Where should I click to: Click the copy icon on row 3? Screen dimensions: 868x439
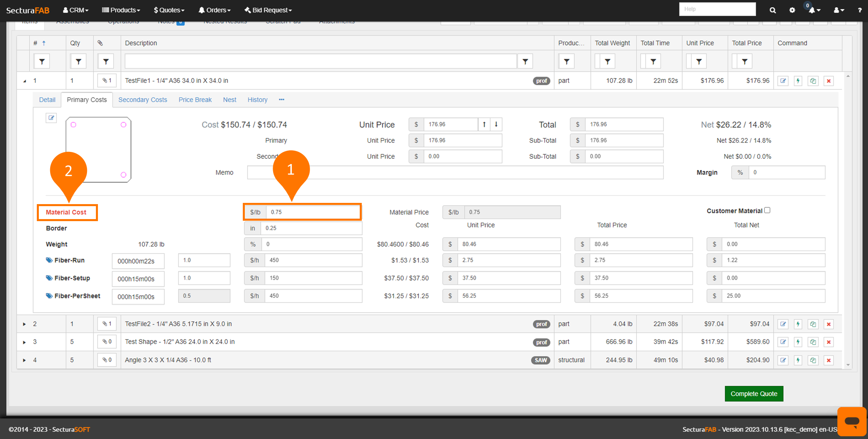coord(813,342)
